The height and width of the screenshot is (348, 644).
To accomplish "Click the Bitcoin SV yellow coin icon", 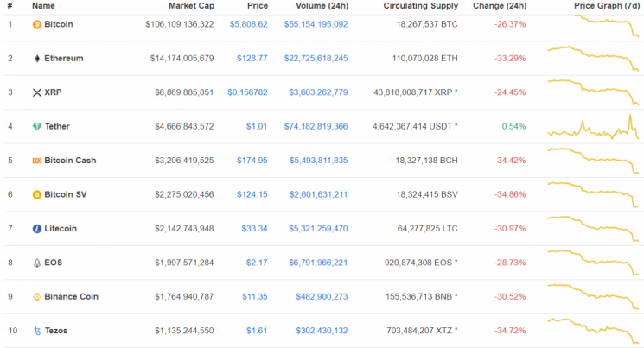I will pyautogui.click(x=37, y=195).
